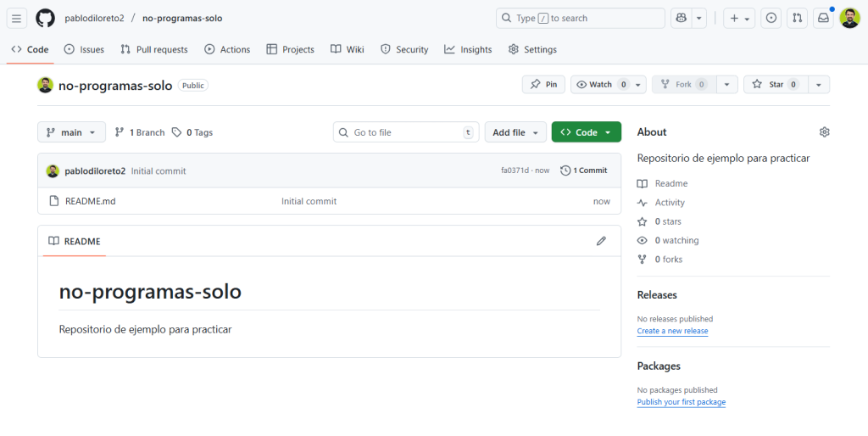The width and height of the screenshot is (868, 436).
Task: Switch to the Actions tab
Action: [x=227, y=49]
